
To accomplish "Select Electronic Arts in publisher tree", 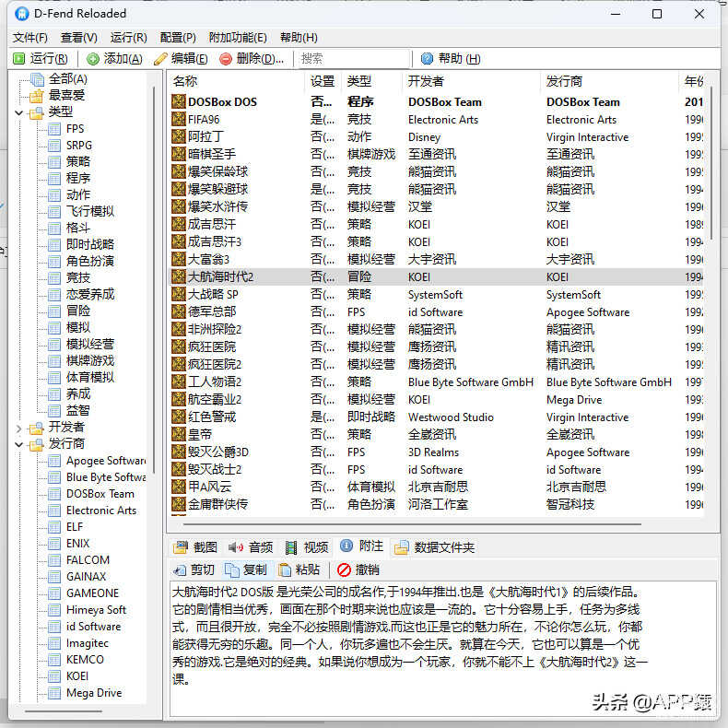I will click(101, 511).
